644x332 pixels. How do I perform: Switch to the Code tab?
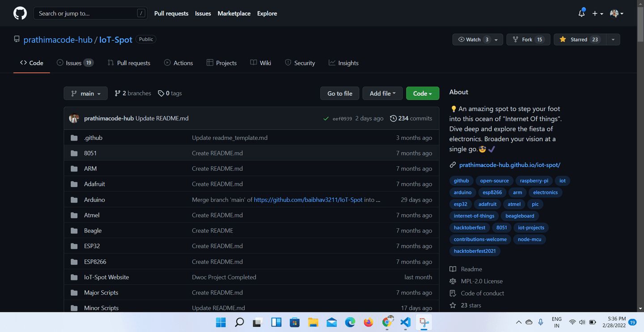coord(32,63)
